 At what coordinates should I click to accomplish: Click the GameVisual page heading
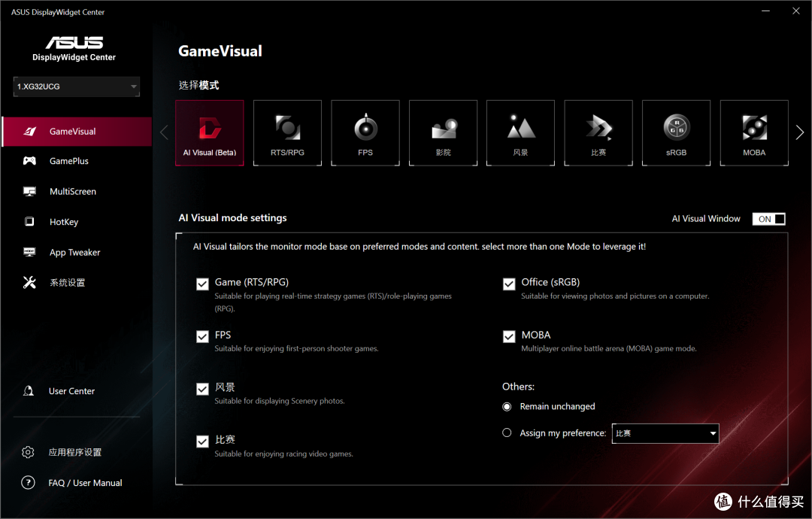[220, 50]
